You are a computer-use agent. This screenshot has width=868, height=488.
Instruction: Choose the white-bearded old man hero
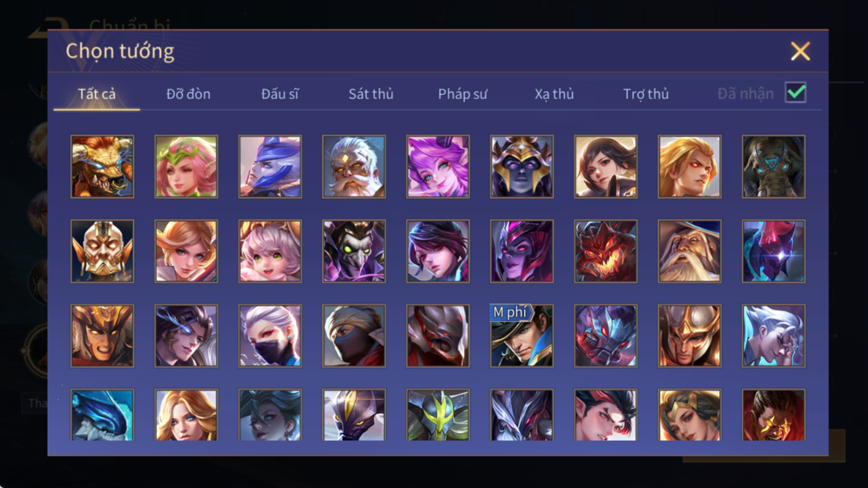point(353,166)
